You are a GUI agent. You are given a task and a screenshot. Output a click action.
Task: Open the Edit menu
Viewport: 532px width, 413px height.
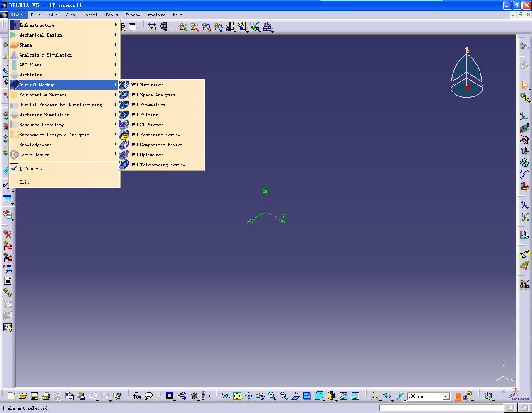click(x=53, y=15)
